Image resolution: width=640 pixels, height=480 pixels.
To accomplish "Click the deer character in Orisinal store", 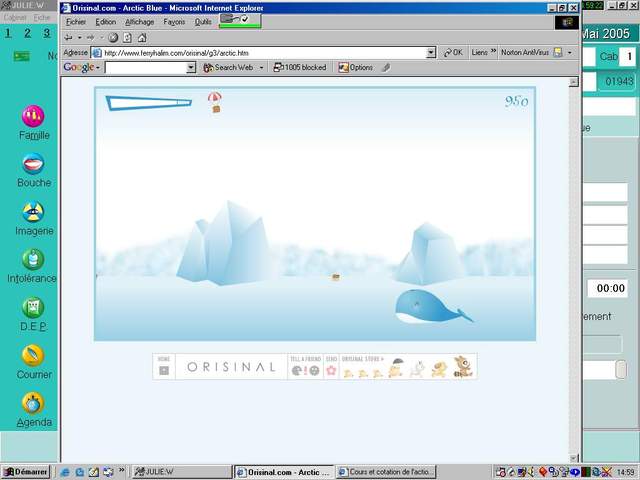I will [x=463, y=366].
